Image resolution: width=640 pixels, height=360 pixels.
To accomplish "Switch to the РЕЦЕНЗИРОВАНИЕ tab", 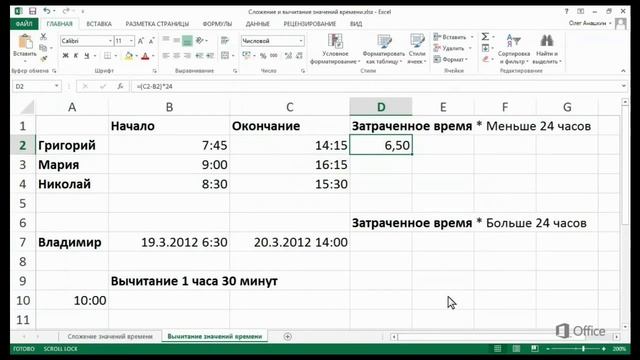I will [310, 24].
